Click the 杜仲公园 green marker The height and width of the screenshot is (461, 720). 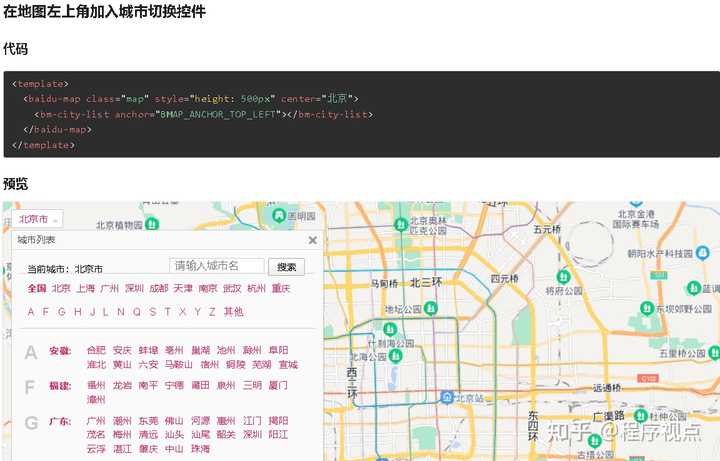tap(641, 416)
